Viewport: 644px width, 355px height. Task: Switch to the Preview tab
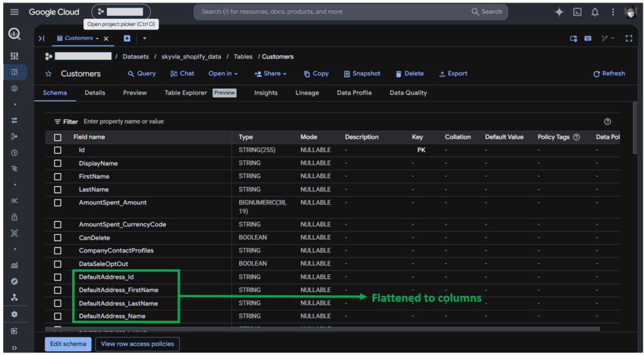point(135,93)
